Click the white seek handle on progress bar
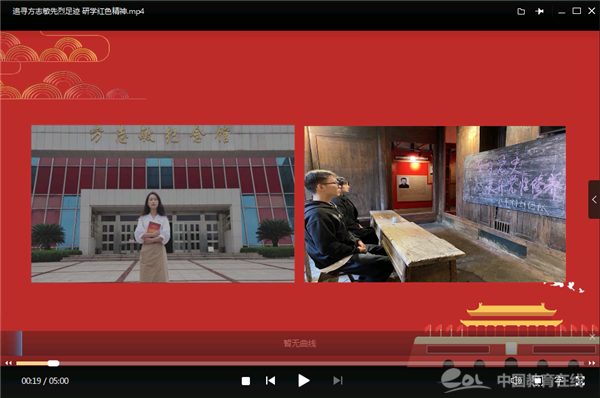 pyautogui.click(x=53, y=363)
